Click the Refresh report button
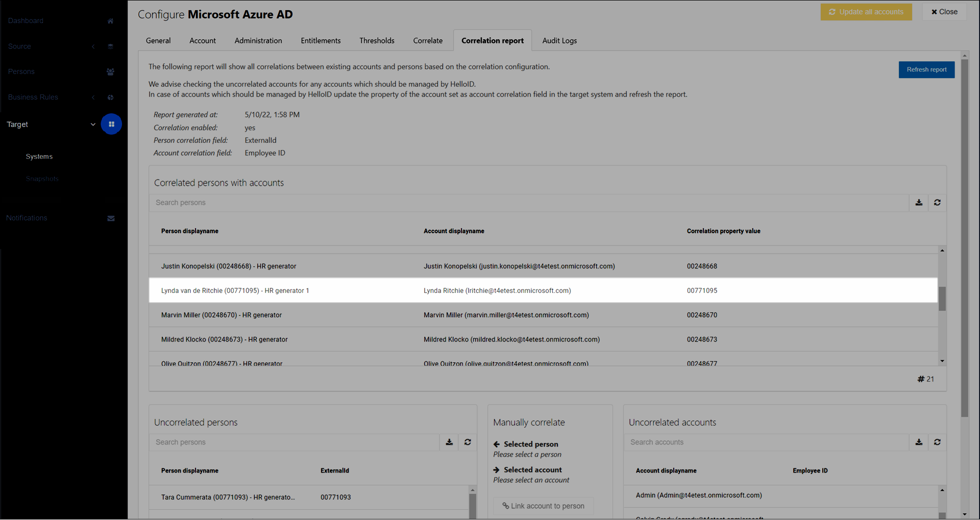Image resolution: width=980 pixels, height=520 pixels. coord(926,70)
